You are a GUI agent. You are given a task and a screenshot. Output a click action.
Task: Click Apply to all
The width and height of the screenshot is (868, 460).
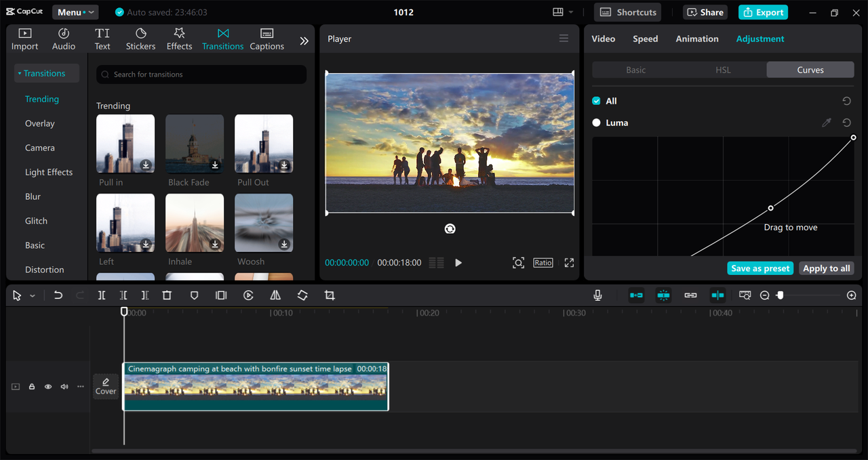click(827, 268)
